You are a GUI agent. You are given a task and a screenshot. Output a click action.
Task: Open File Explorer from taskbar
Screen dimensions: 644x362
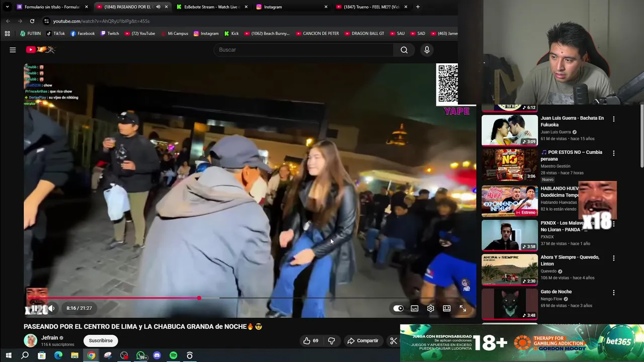pyautogui.click(x=74, y=355)
